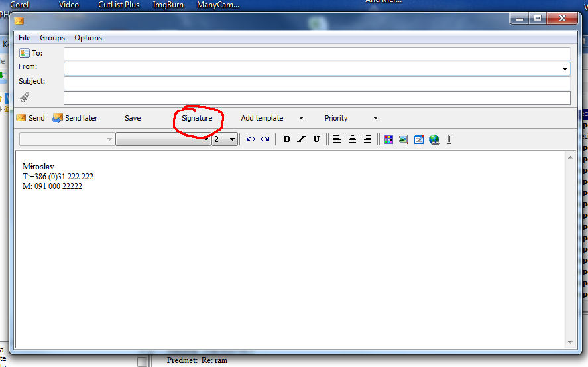Click inside the Subject field

pos(317,83)
